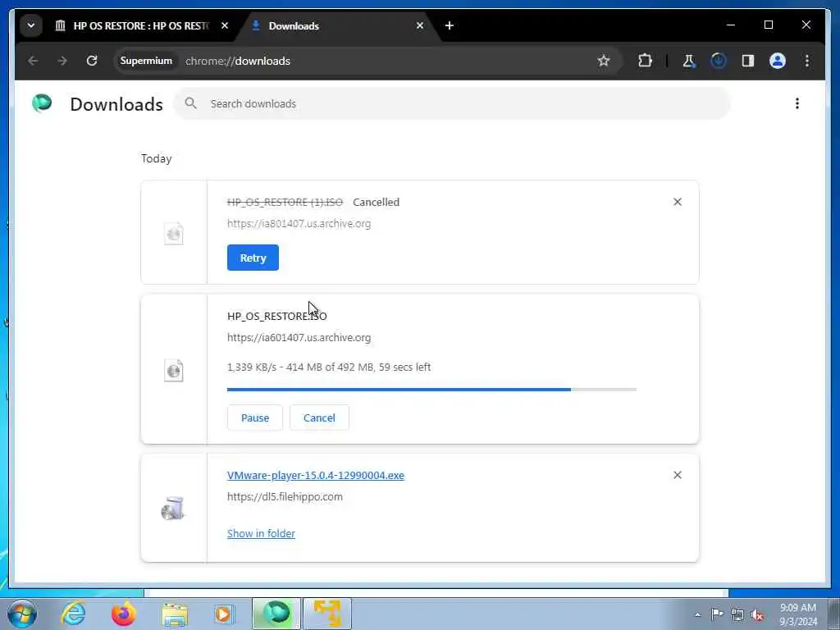The height and width of the screenshot is (630, 840).
Task: Click the Search downloads field
Action: pyautogui.click(x=452, y=103)
